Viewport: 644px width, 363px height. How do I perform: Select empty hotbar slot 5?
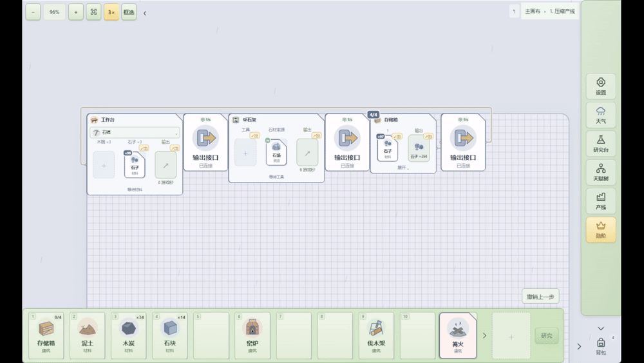coord(211,335)
